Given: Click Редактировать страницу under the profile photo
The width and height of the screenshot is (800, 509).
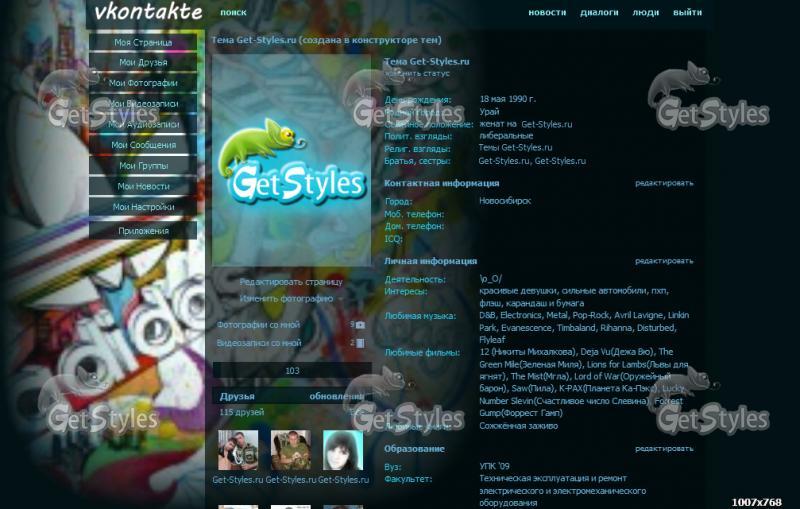Looking at the screenshot, I should tap(291, 282).
